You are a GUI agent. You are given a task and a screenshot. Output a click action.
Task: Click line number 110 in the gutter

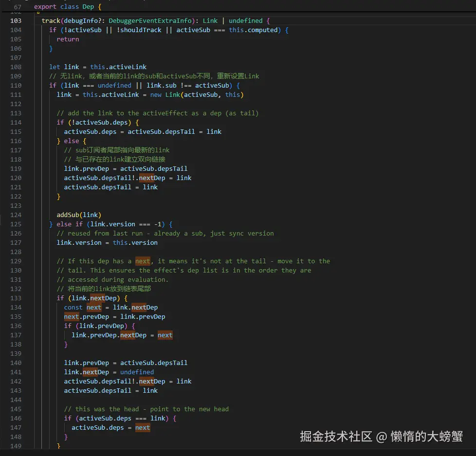pyautogui.click(x=16, y=86)
